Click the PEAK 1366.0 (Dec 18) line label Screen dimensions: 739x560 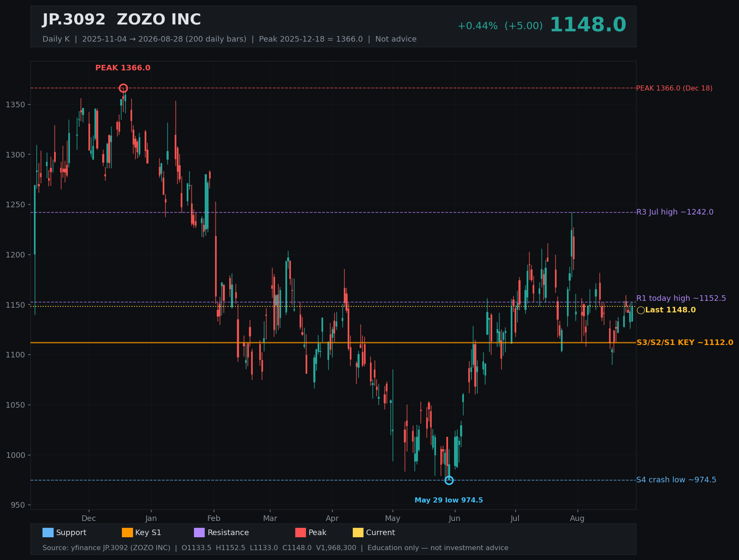click(674, 88)
